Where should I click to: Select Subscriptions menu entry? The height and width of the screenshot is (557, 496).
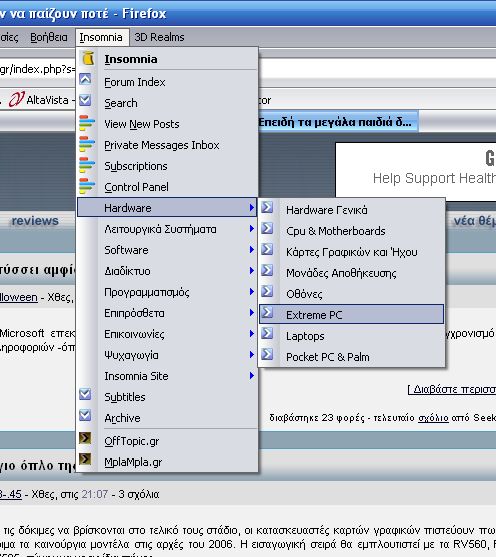pos(167,166)
